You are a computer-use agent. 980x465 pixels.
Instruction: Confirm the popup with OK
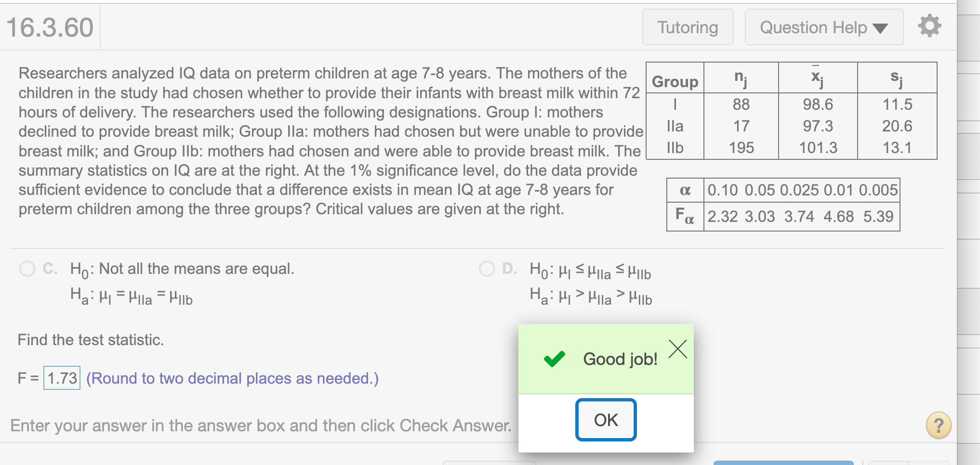606,420
